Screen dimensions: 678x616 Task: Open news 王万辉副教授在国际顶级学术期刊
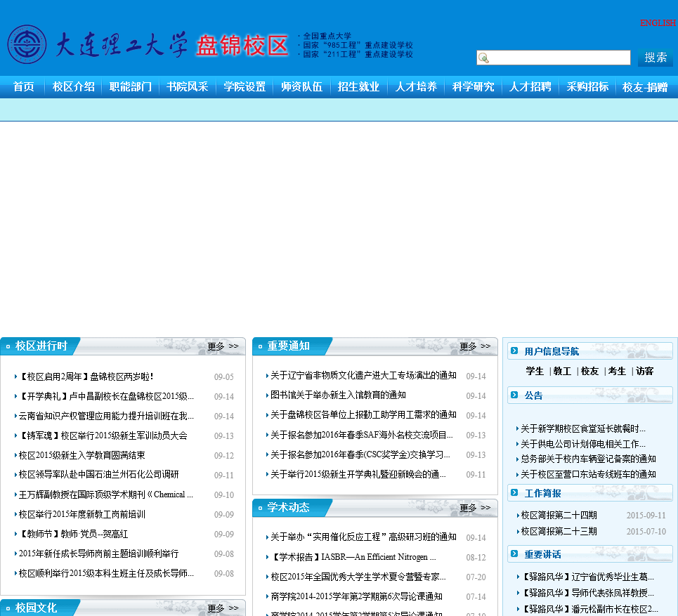[x=106, y=494]
